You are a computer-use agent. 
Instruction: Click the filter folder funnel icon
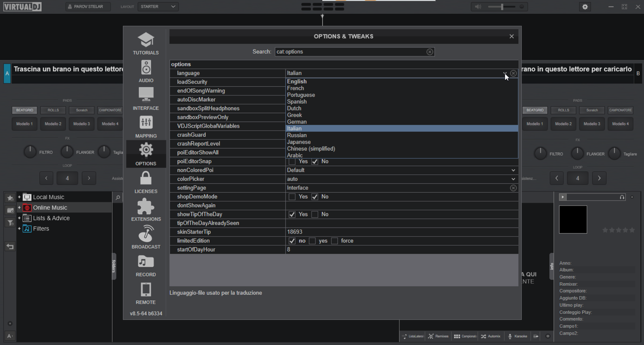(10, 223)
